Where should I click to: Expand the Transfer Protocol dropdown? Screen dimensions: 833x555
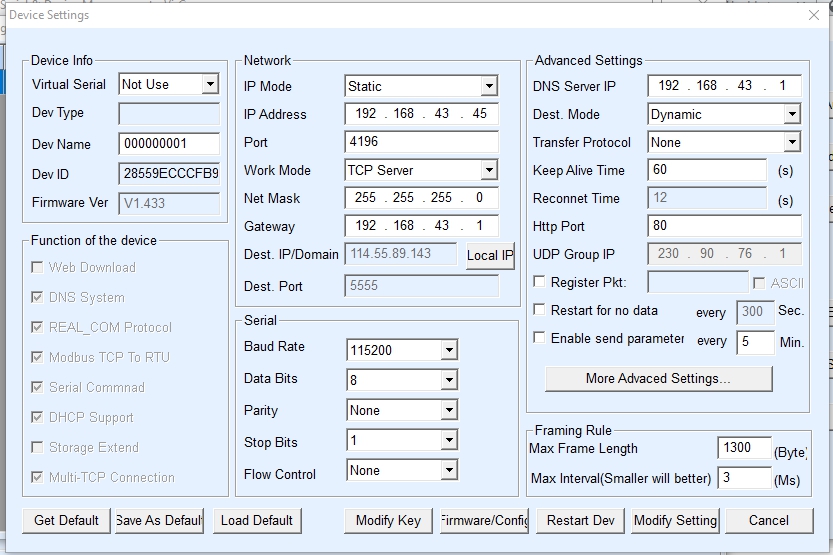tap(791, 143)
